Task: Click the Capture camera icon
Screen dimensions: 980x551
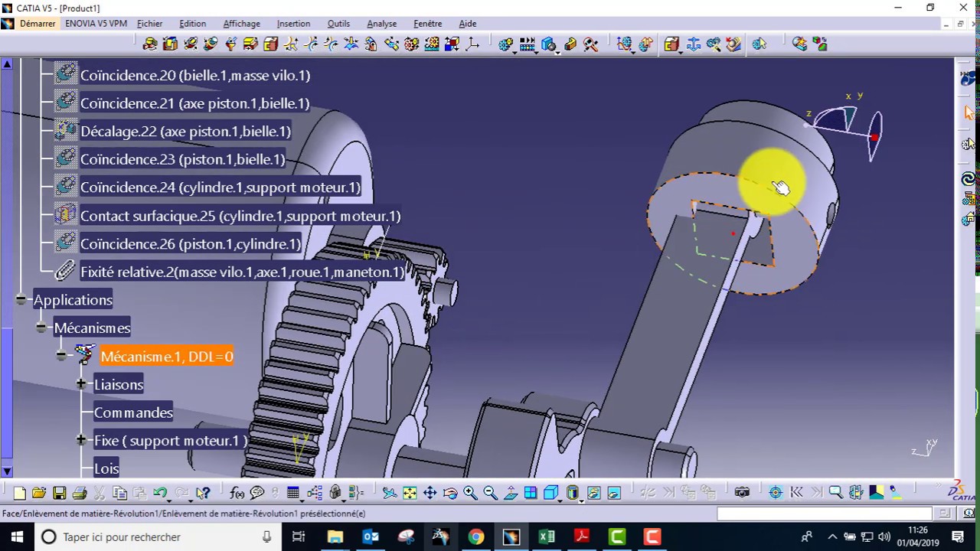Action: click(x=741, y=493)
